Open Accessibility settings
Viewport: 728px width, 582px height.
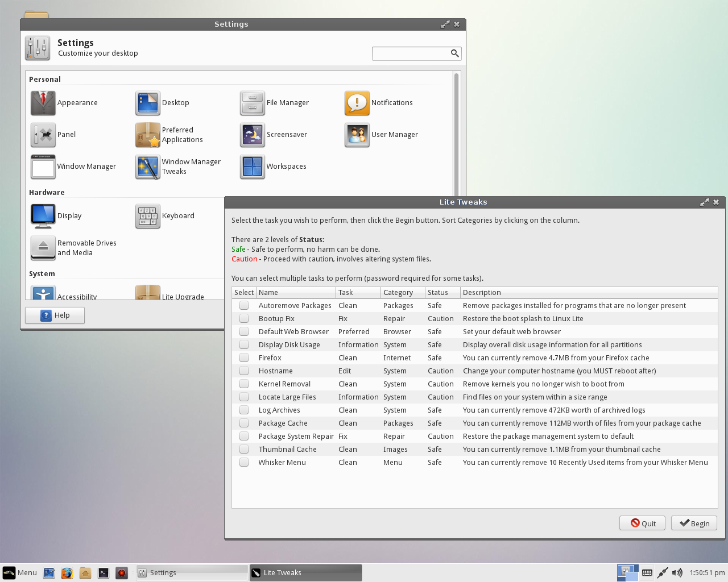point(64,294)
